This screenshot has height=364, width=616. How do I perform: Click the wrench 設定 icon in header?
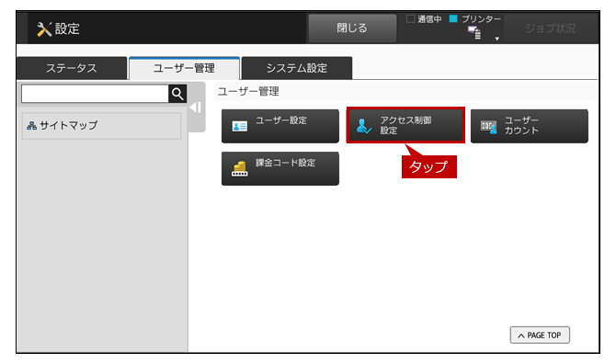(44, 29)
